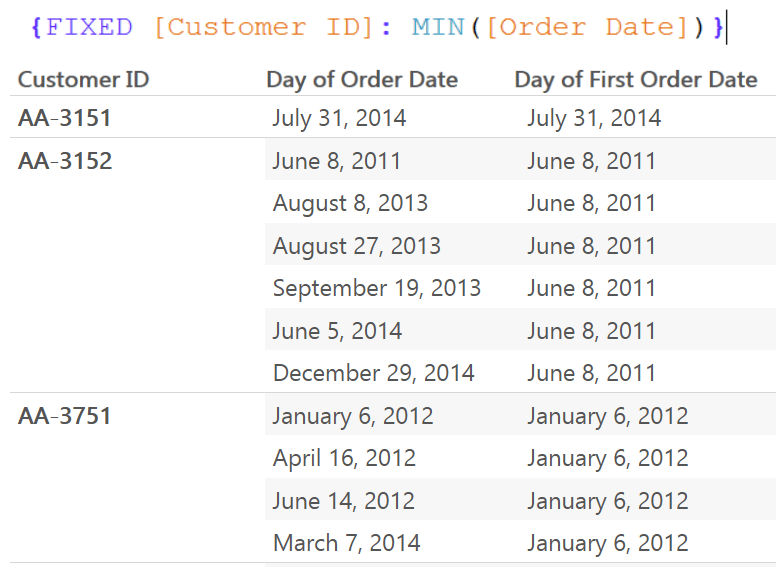Select customer AA-3152 row label
Screen dimensions: 776x569
point(65,161)
